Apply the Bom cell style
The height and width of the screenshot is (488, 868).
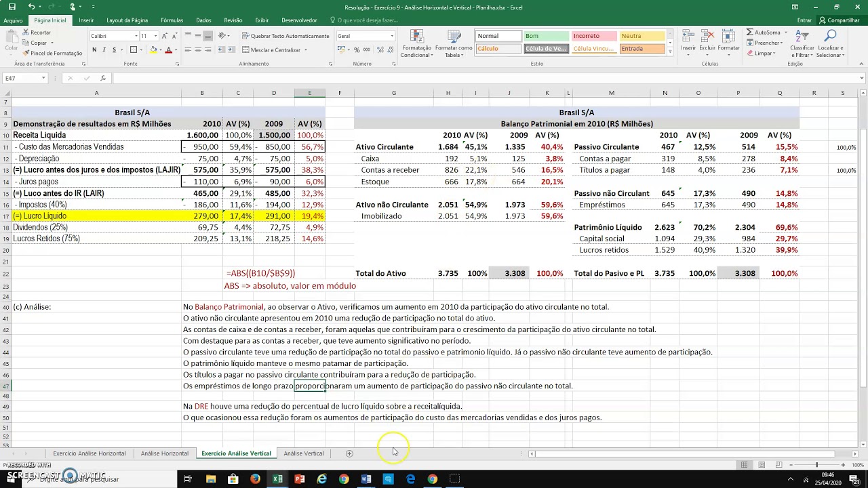point(546,36)
